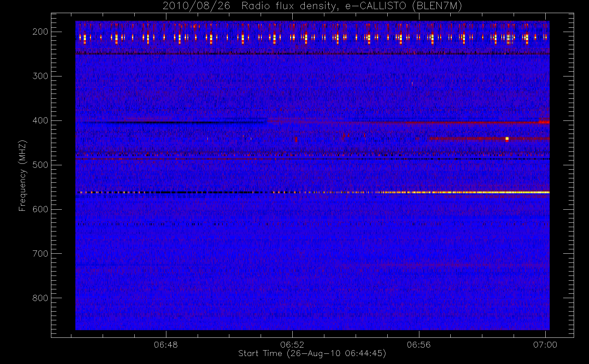Click the 400 frequency tick label
The height and width of the screenshot is (364, 589).
point(40,120)
